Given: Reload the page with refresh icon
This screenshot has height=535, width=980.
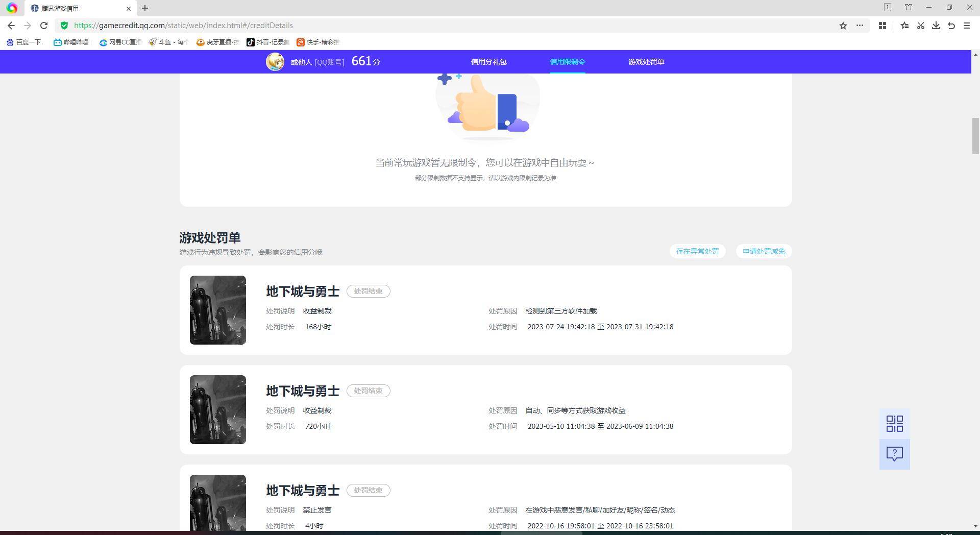Looking at the screenshot, I should pos(44,26).
